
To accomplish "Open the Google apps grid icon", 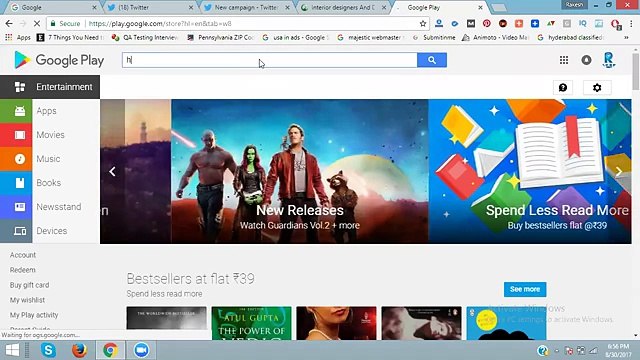I will (564, 60).
